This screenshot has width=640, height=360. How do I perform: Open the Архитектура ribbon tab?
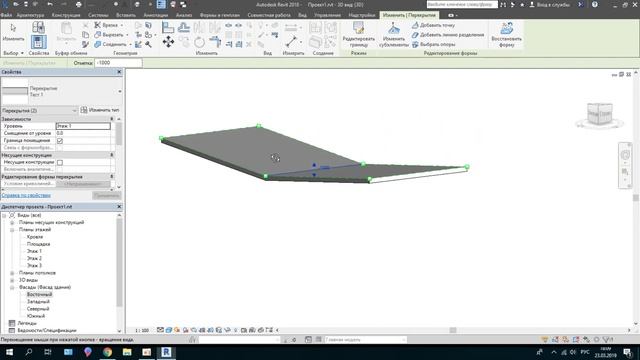30,15
